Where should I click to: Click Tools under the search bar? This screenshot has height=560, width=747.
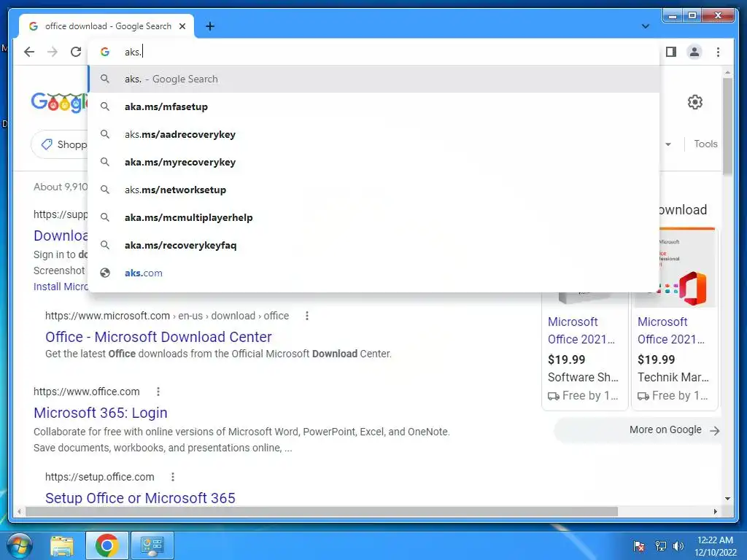pyautogui.click(x=705, y=144)
